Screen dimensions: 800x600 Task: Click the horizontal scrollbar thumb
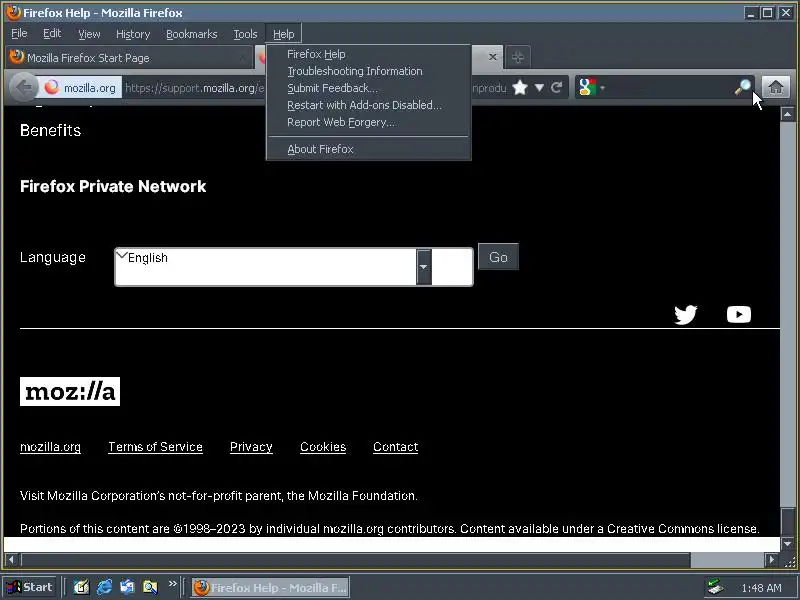(355, 560)
